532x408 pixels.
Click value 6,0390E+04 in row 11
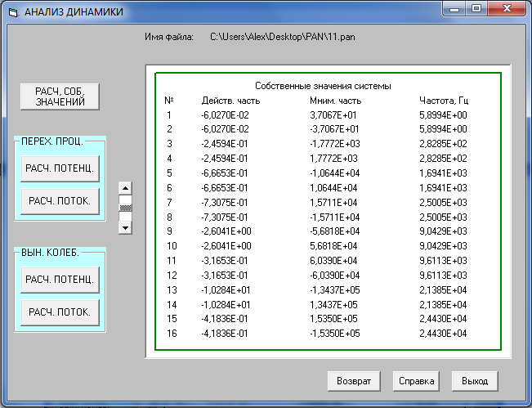coord(333,260)
